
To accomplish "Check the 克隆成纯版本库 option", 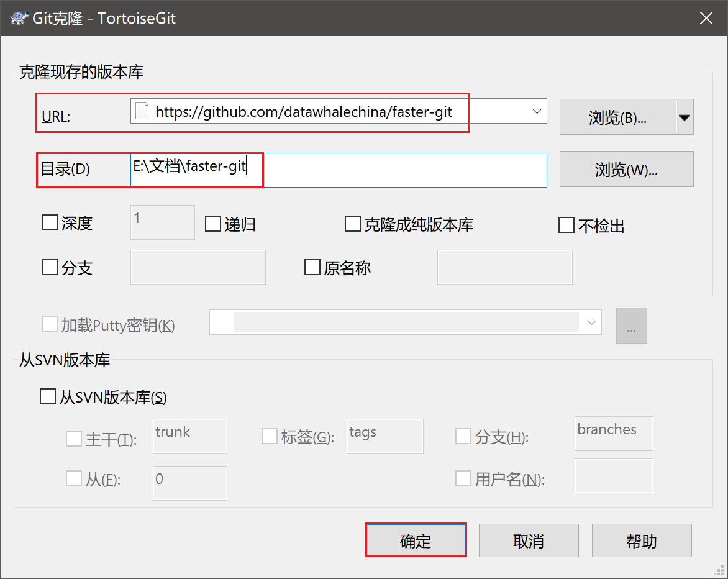I will click(353, 224).
